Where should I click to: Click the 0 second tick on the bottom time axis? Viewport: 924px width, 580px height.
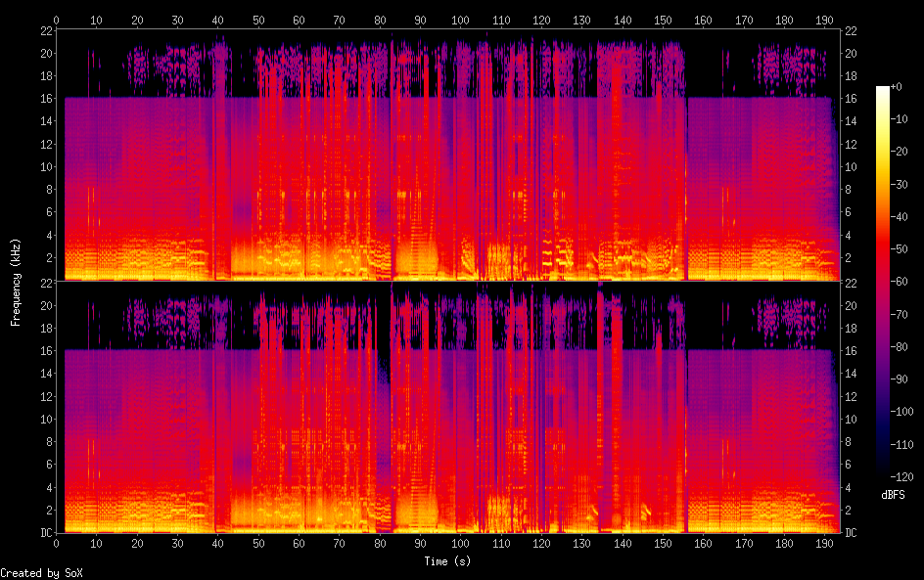click(x=57, y=544)
